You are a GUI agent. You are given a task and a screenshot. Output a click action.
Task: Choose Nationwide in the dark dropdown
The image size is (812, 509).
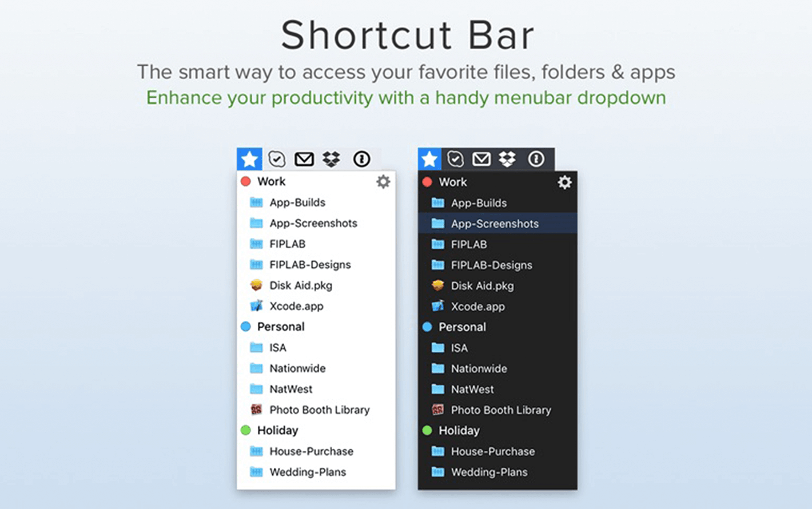tap(497, 368)
